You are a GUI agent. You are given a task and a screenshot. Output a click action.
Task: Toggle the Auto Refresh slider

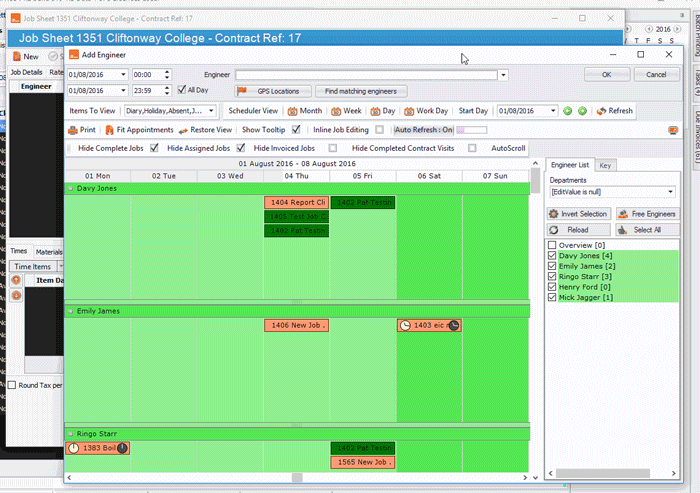coord(471,130)
